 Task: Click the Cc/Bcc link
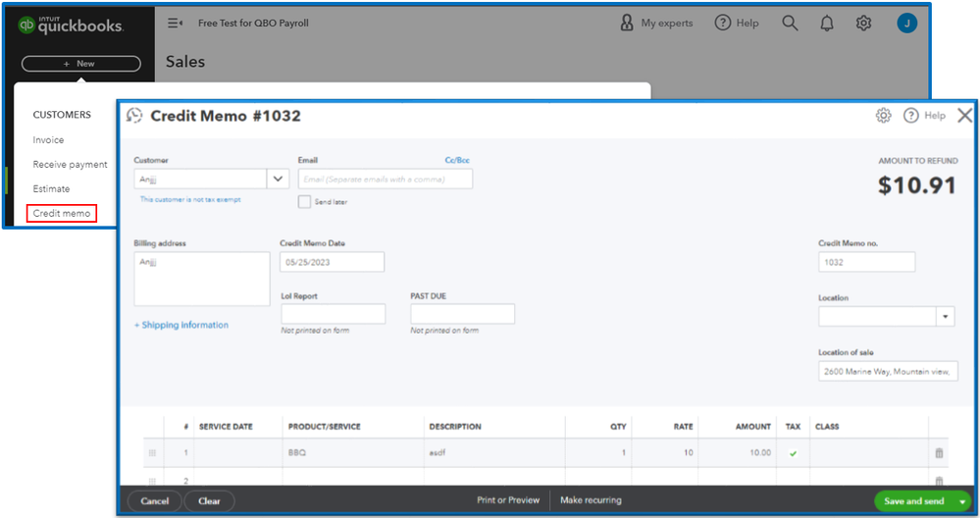[457, 160]
